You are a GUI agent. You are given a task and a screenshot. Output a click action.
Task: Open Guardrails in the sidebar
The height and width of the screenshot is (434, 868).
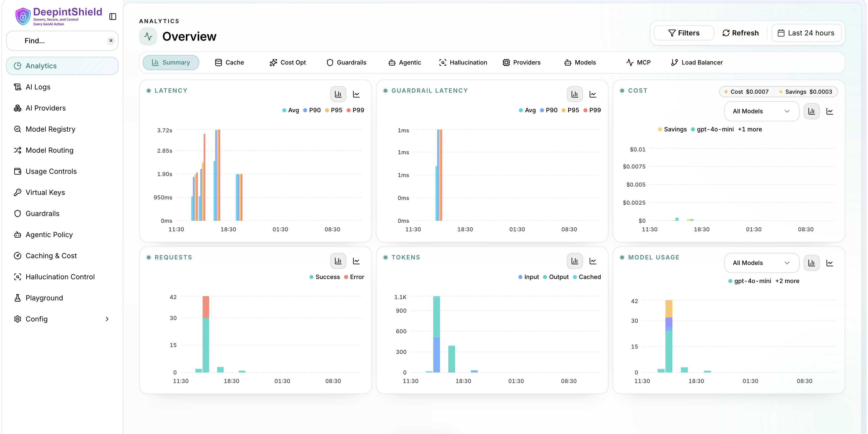[x=62, y=214]
